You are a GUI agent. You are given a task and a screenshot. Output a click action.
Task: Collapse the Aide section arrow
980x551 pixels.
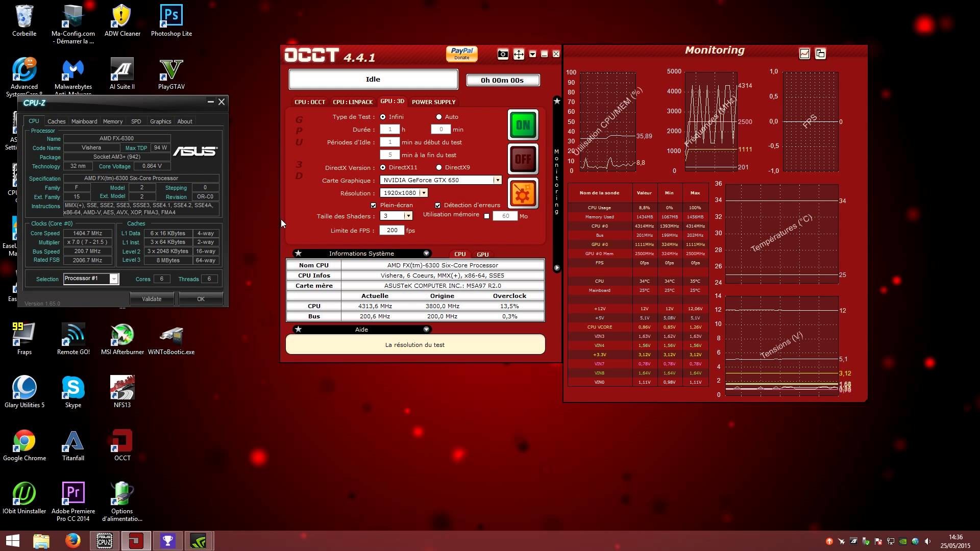click(426, 330)
